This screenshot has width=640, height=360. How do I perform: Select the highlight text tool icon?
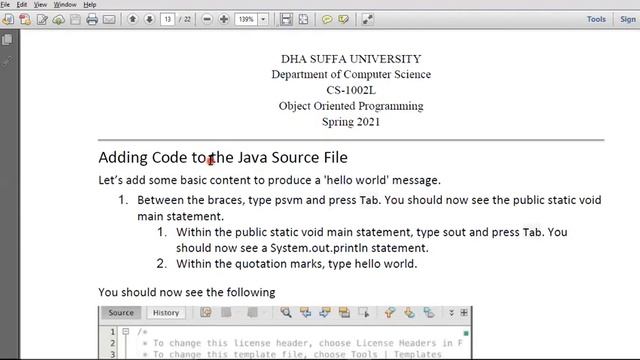343,19
